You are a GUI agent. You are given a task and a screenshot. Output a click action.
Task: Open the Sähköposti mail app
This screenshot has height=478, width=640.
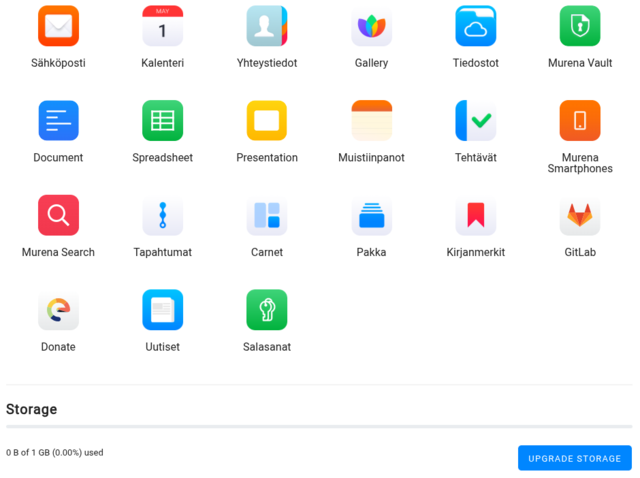tap(58, 26)
